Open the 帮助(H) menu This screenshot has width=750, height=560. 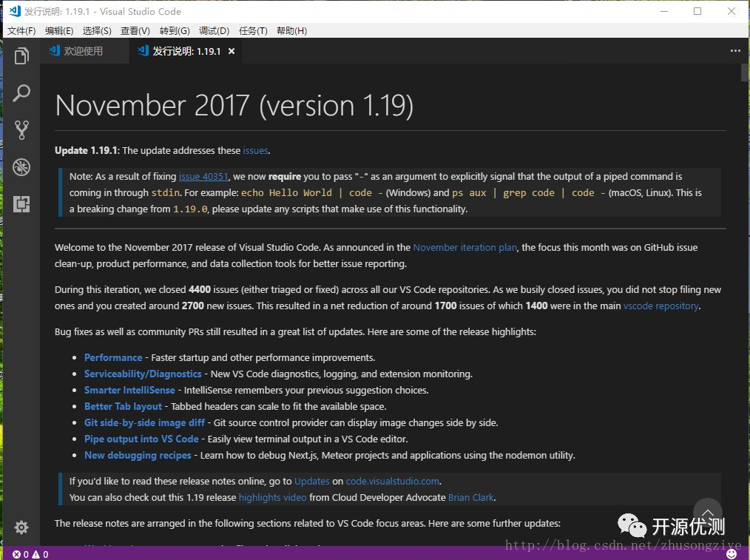click(291, 30)
